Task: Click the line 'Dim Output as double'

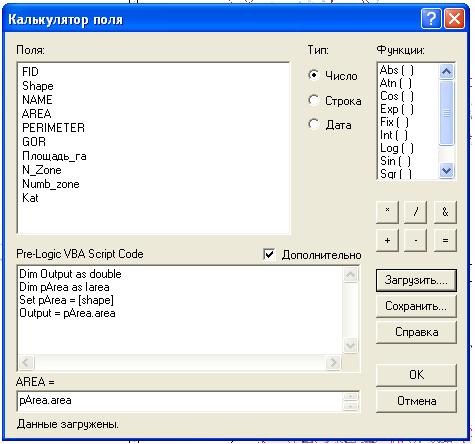Action: [70, 274]
